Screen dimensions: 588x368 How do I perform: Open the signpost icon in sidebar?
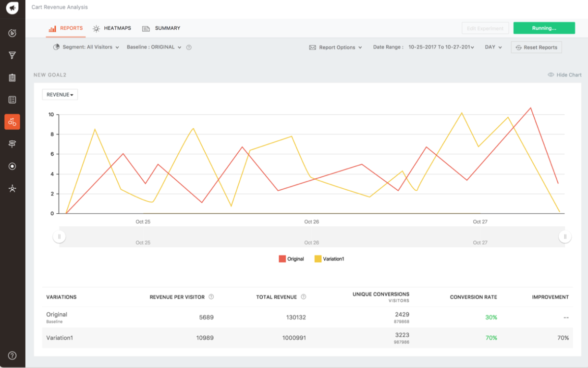[x=12, y=144]
